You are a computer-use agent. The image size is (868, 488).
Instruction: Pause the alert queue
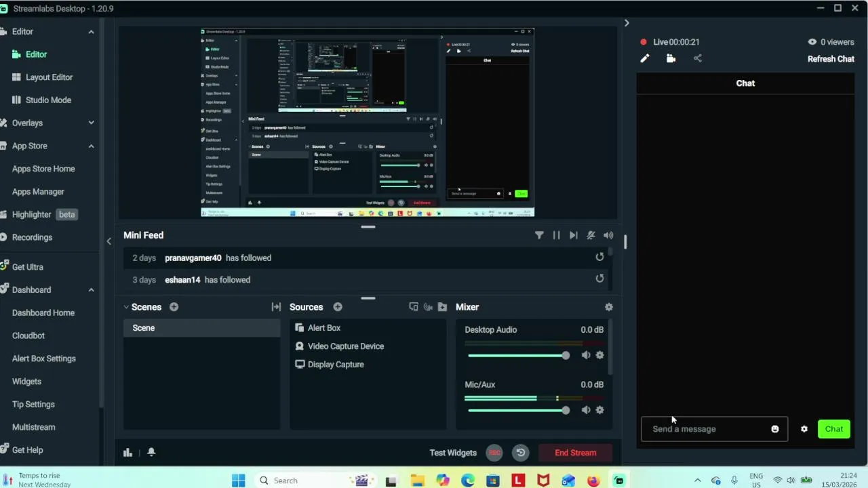556,235
